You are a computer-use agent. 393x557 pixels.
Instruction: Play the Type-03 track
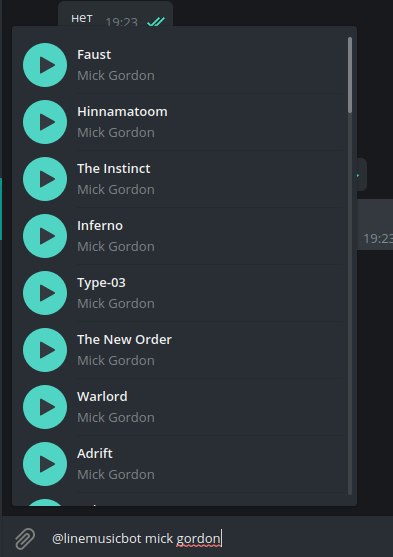[45, 293]
